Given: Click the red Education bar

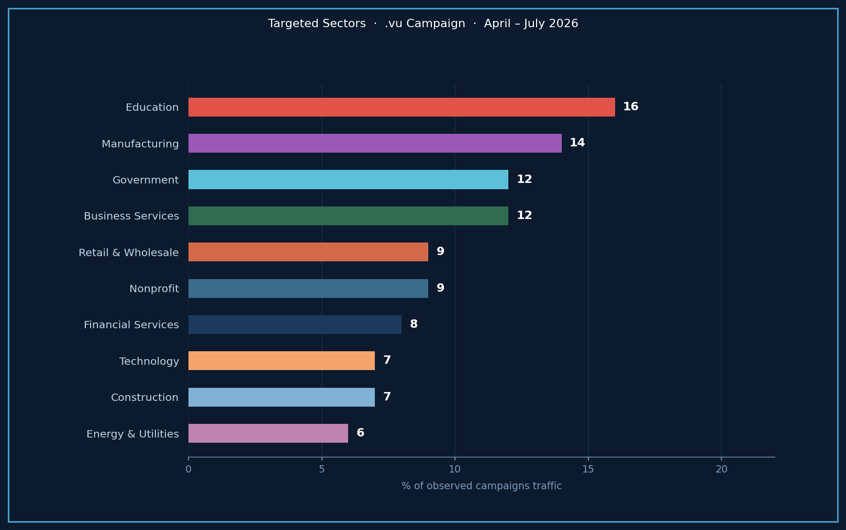Looking at the screenshot, I should 401,107.
